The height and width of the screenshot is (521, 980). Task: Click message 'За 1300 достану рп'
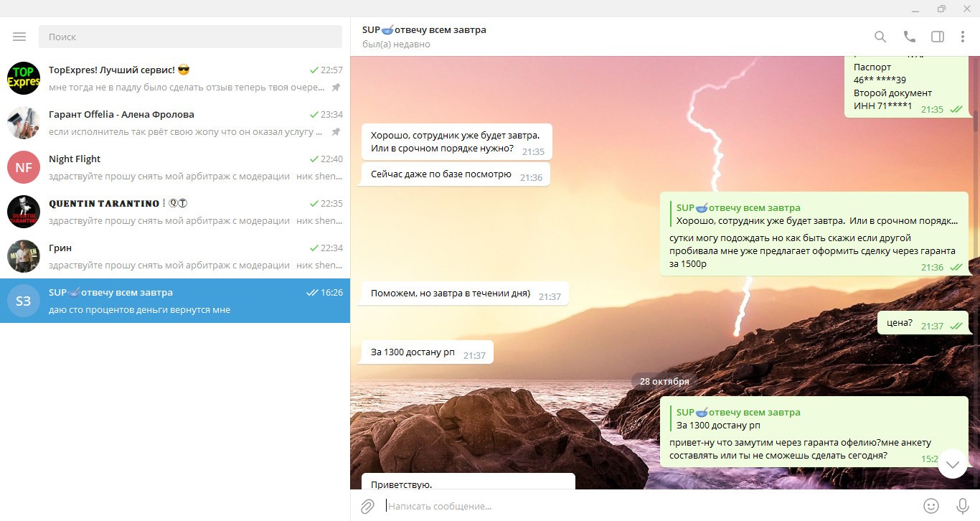click(428, 352)
